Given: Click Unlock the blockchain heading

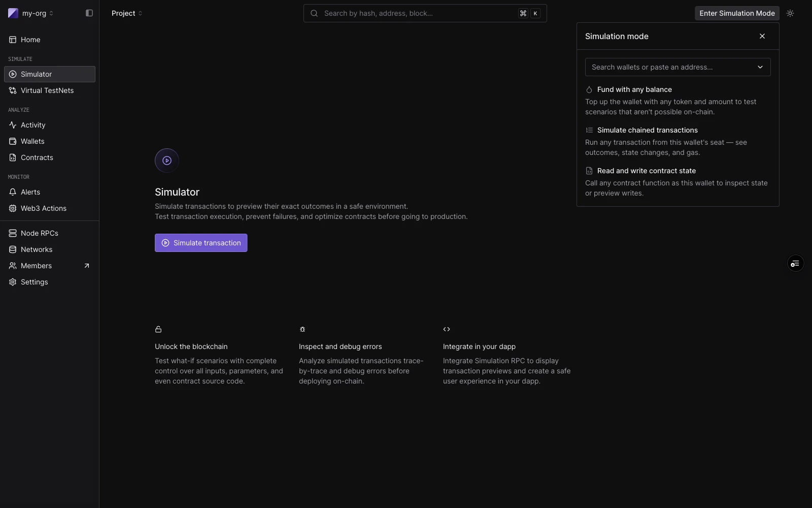Looking at the screenshot, I should [191, 346].
